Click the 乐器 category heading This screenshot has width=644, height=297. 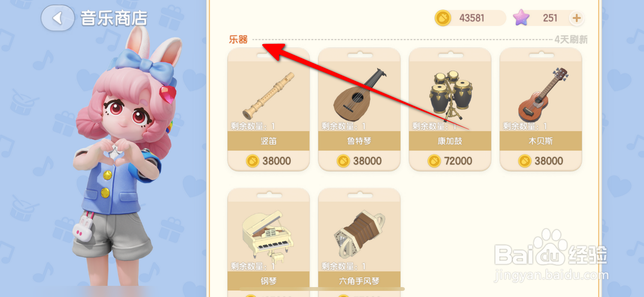point(238,40)
